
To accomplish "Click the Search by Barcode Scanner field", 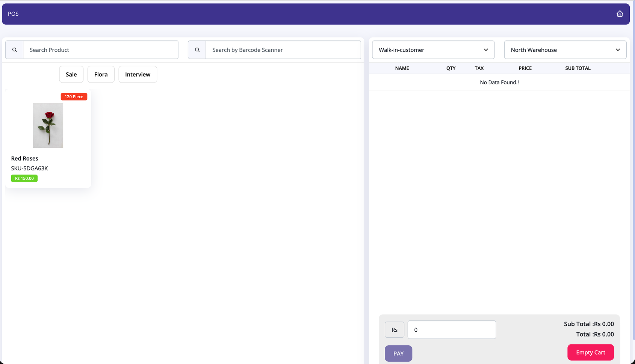I will point(283,50).
